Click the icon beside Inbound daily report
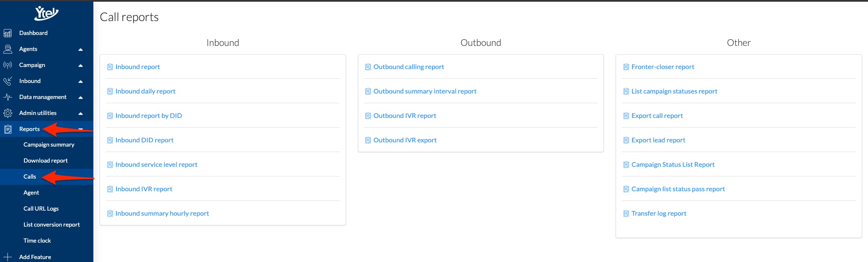Screen dimensions: 868x262 click(x=110, y=91)
